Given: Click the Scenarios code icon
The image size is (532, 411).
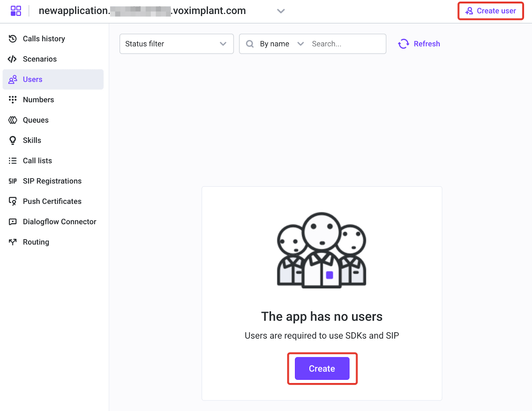Looking at the screenshot, I should 13,59.
